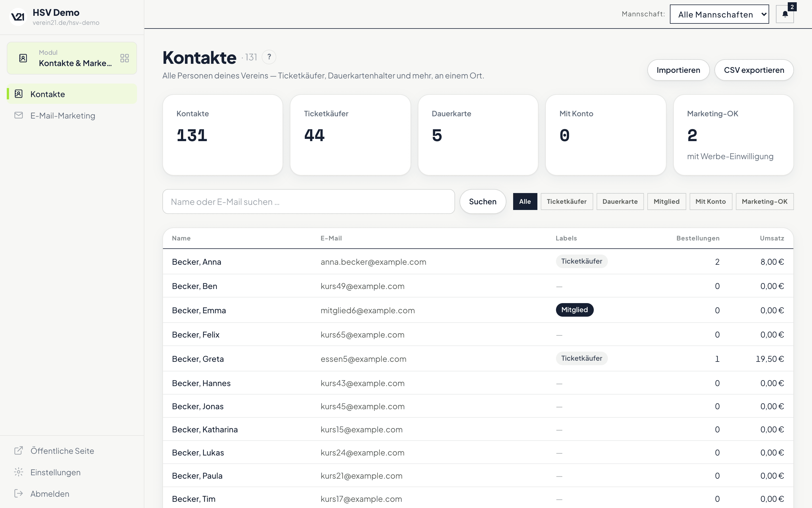Click the Bestellungen column header

(698, 238)
